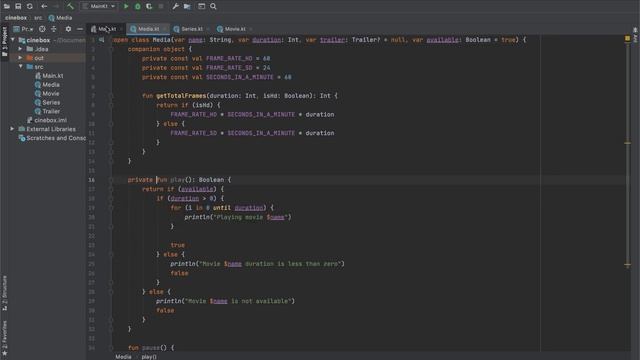Open the Project view selector dropdown
Screen dimensions: 640x360
pos(23,29)
